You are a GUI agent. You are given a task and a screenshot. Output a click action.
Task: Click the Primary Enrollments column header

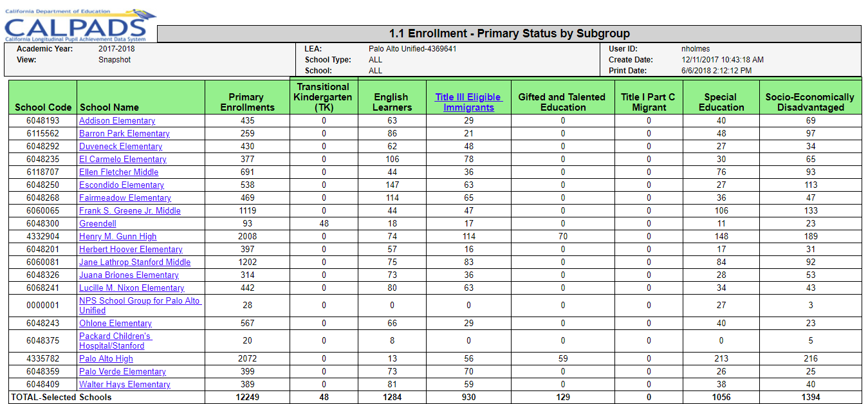(x=247, y=102)
